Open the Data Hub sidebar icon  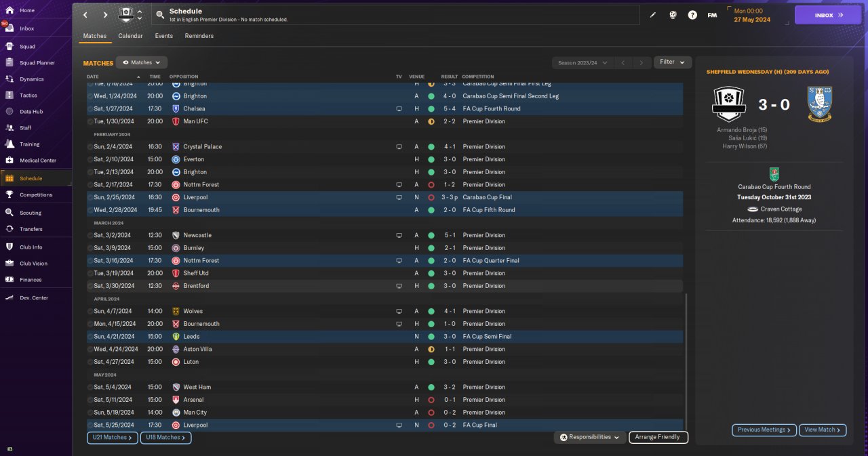pos(9,112)
